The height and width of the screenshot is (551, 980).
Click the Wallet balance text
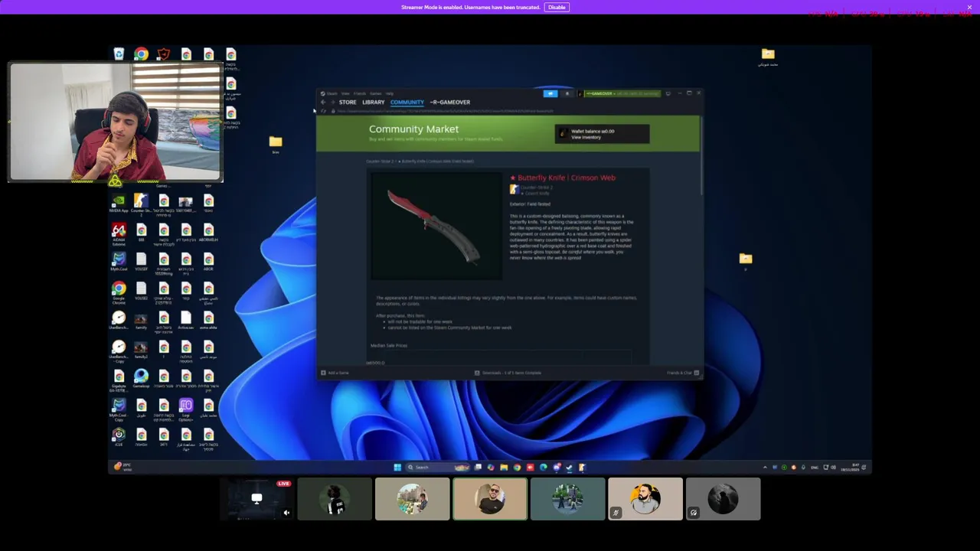point(593,131)
